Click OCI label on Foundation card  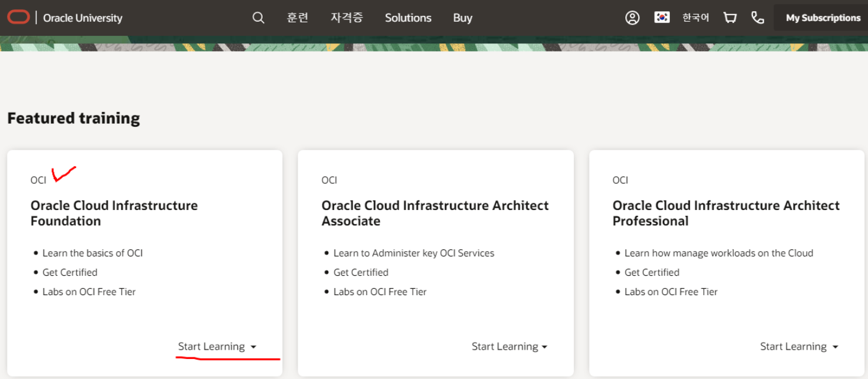point(38,180)
